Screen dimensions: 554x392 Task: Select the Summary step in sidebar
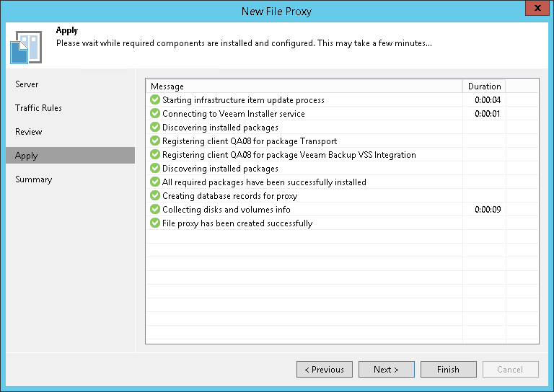(x=34, y=179)
